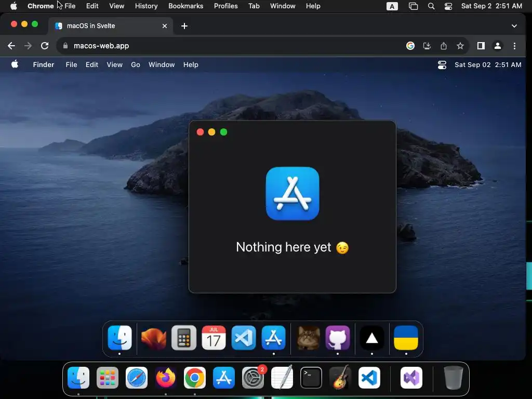This screenshot has height=399, width=532.
Task: Click the Stage Manager windows icon in menu bar
Action: 413,6
